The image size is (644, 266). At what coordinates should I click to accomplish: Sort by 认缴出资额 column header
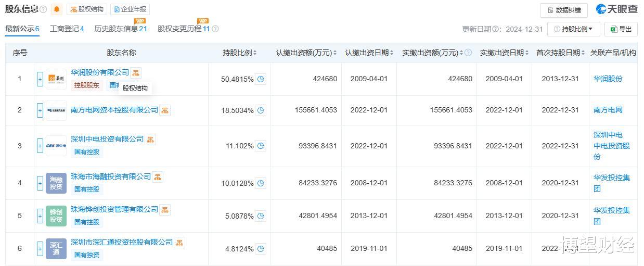coord(306,53)
